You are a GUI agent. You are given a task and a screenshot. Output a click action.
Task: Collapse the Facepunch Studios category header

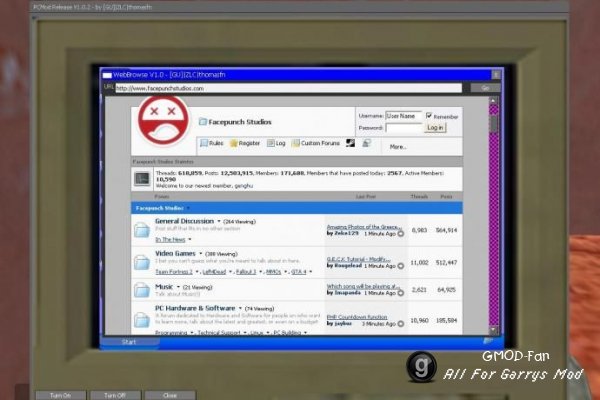[x=189, y=208]
